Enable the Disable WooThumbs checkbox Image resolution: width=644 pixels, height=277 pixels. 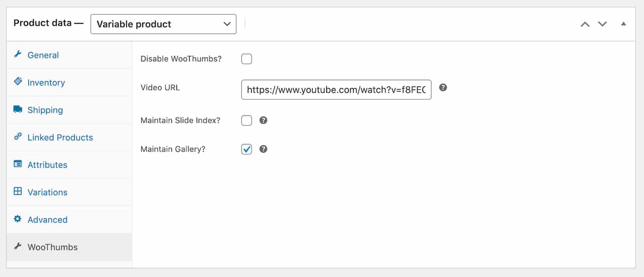click(247, 59)
